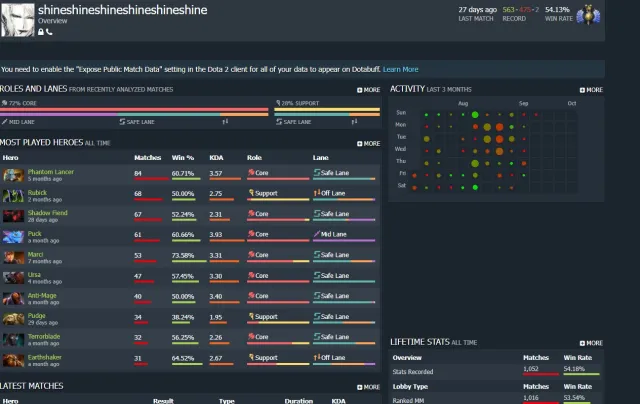Open the Phantom Lancer hero link
This screenshot has height=404, width=640.
[x=51, y=172]
